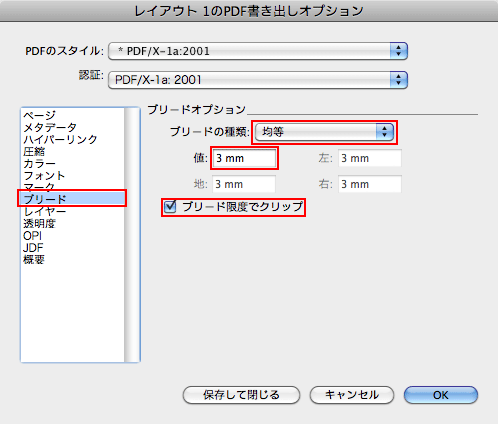The image size is (498, 424).
Task: Expand the ブリードの種類 dropdown set to 均等
Action: 324,132
